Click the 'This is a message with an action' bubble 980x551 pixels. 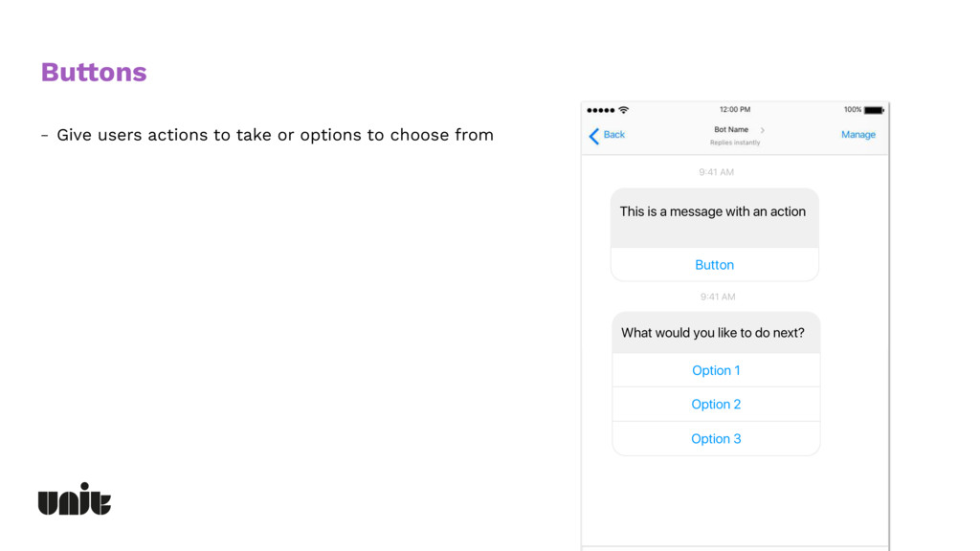point(714,218)
